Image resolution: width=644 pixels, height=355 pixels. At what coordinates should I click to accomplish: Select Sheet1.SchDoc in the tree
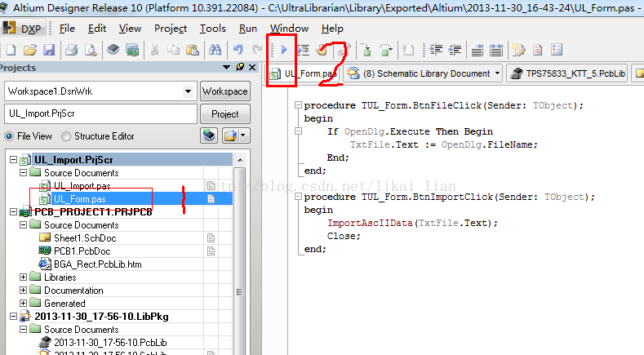coord(85,238)
